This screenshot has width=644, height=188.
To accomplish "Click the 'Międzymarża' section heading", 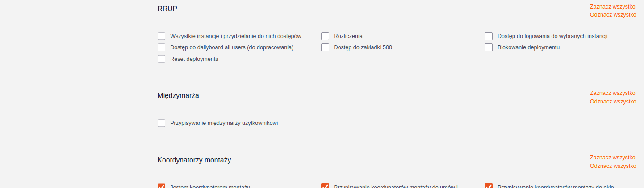I will (178, 95).
